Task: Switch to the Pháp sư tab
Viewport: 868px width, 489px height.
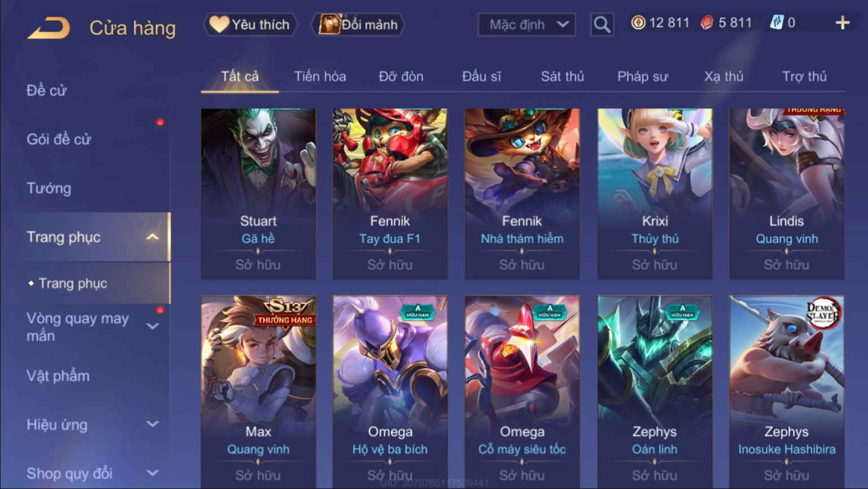Action: pyautogui.click(x=642, y=76)
